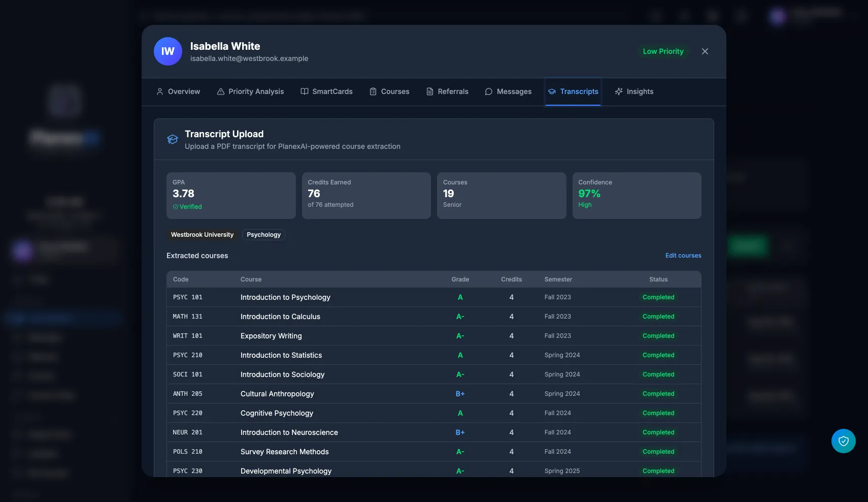Click the Low Priority badge
This screenshot has height=502, width=868.
click(663, 51)
